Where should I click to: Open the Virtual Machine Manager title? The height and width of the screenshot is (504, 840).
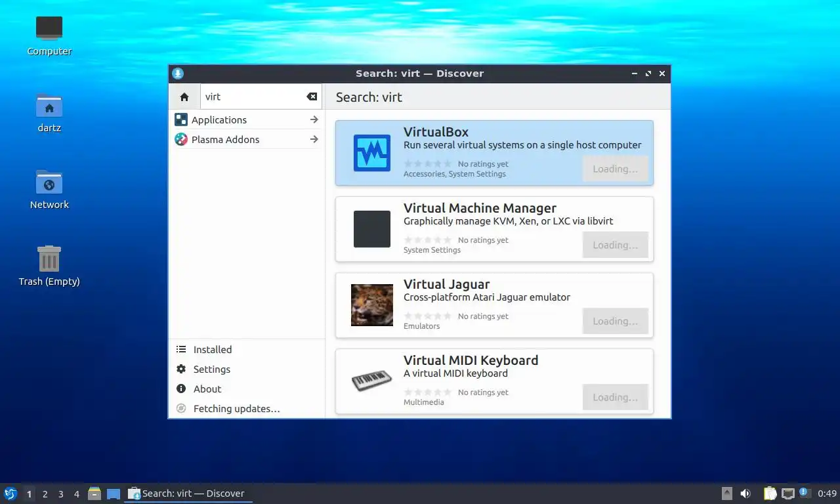480,208
